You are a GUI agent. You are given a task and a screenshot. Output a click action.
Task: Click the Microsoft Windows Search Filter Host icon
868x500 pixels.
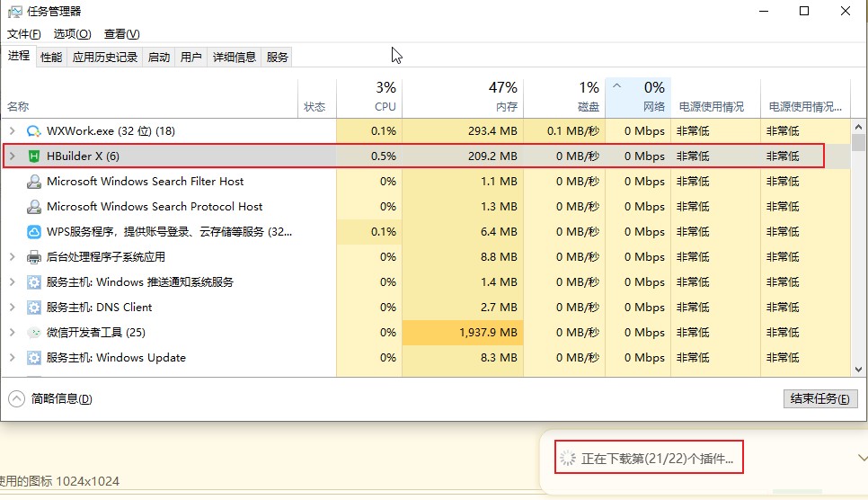pos(34,182)
